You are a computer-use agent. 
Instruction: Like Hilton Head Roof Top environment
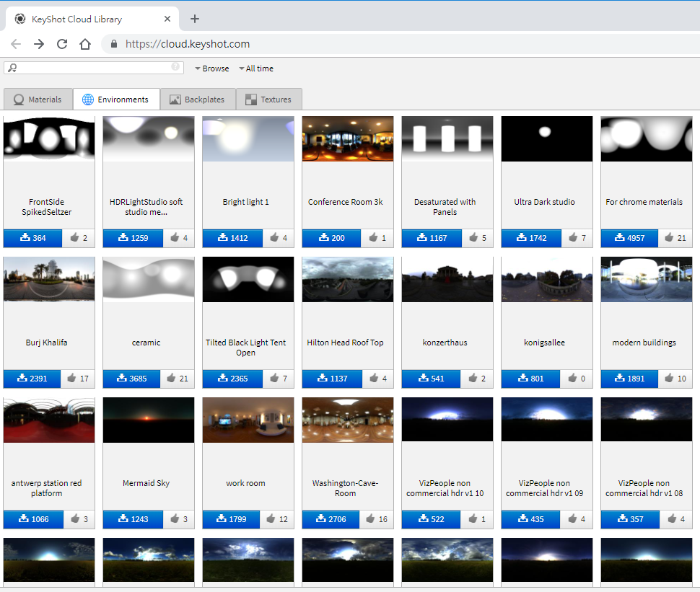point(378,379)
